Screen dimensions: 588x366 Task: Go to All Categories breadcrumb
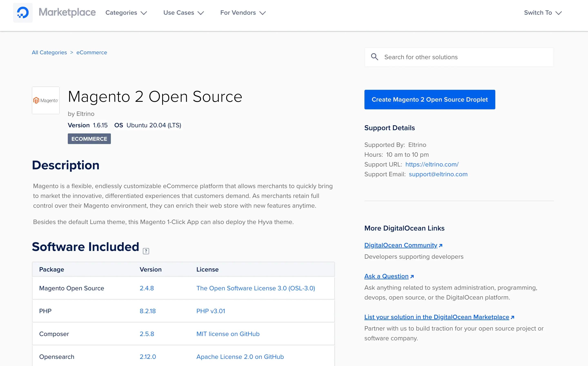(x=49, y=52)
